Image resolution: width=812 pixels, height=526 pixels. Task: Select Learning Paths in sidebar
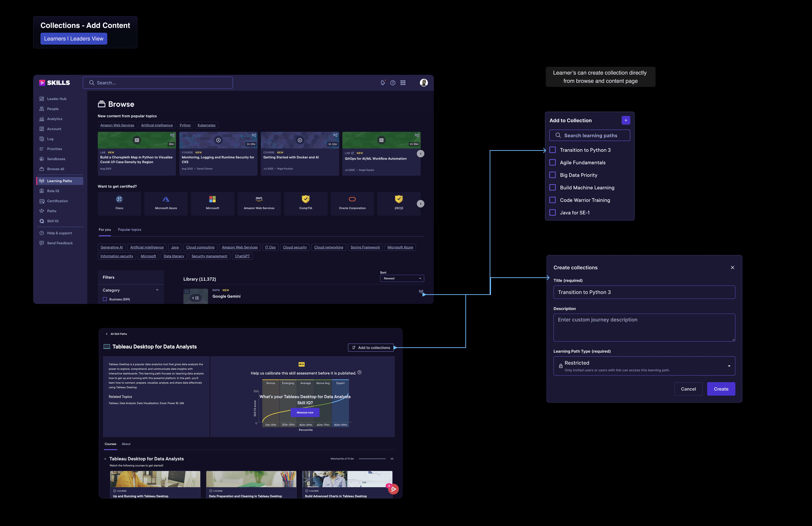pos(60,181)
